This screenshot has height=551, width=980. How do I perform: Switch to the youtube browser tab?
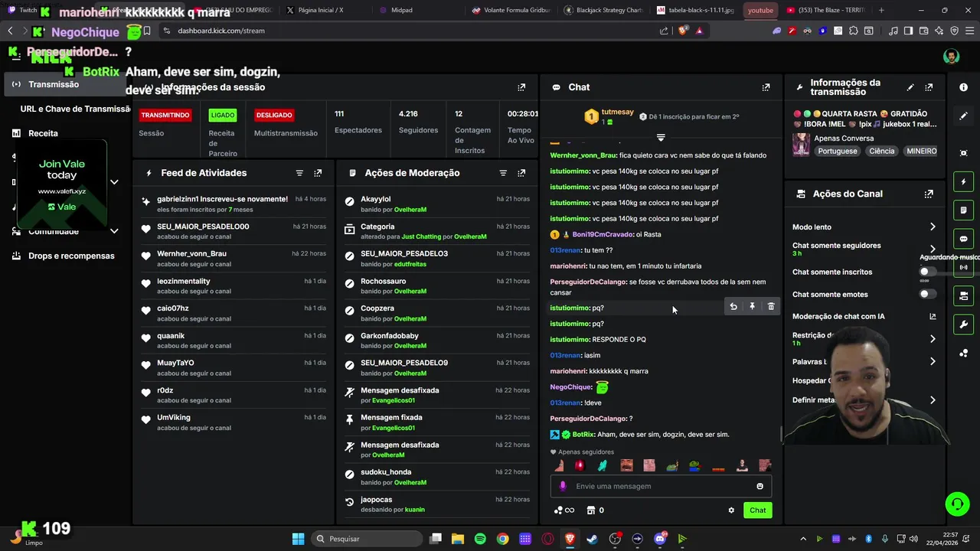tap(760, 10)
